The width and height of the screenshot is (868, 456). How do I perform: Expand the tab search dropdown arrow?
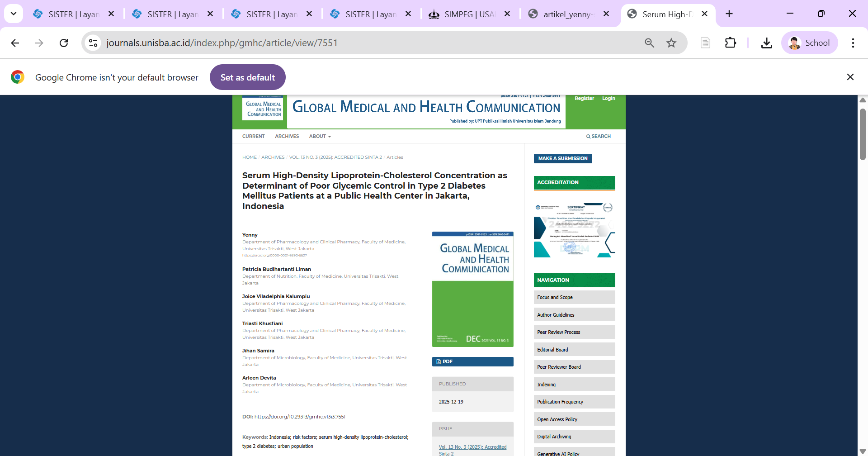coord(14,14)
